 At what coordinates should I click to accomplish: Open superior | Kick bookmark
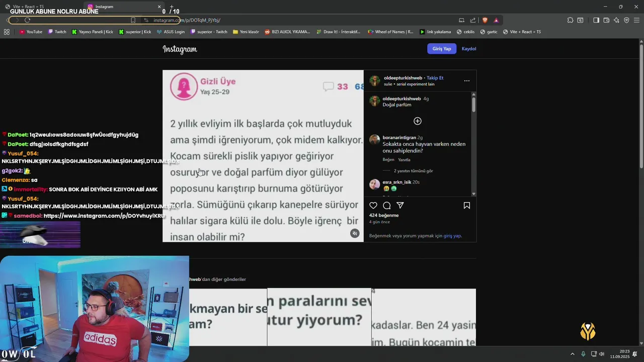(x=135, y=32)
